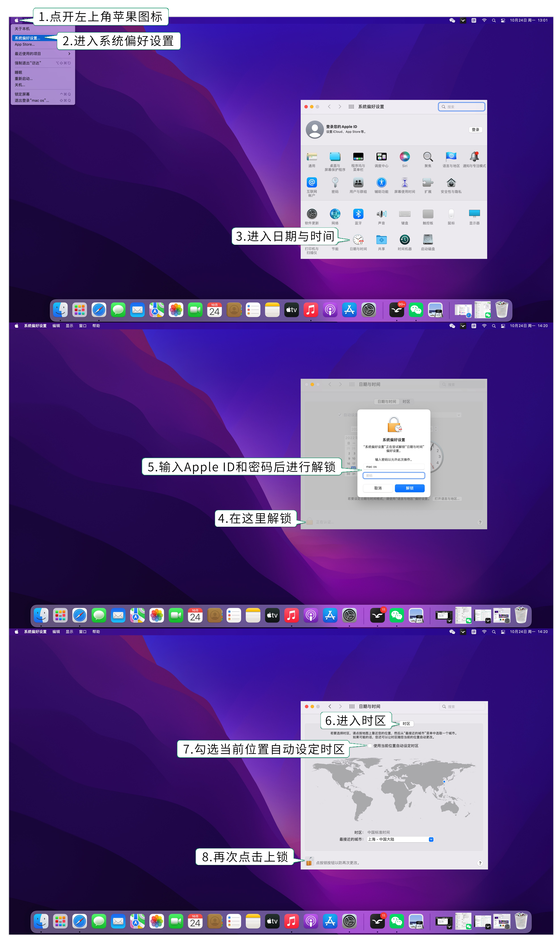Open 键盘 (Keyboard) preference icon

click(405, 214)
